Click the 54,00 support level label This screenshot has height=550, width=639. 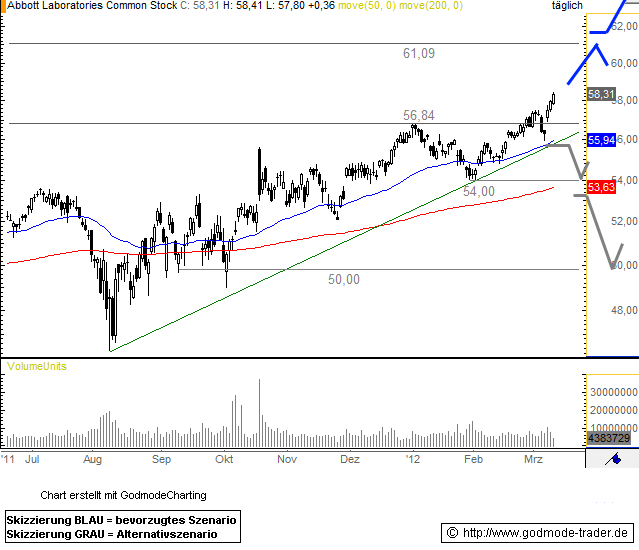coord(479,191)
